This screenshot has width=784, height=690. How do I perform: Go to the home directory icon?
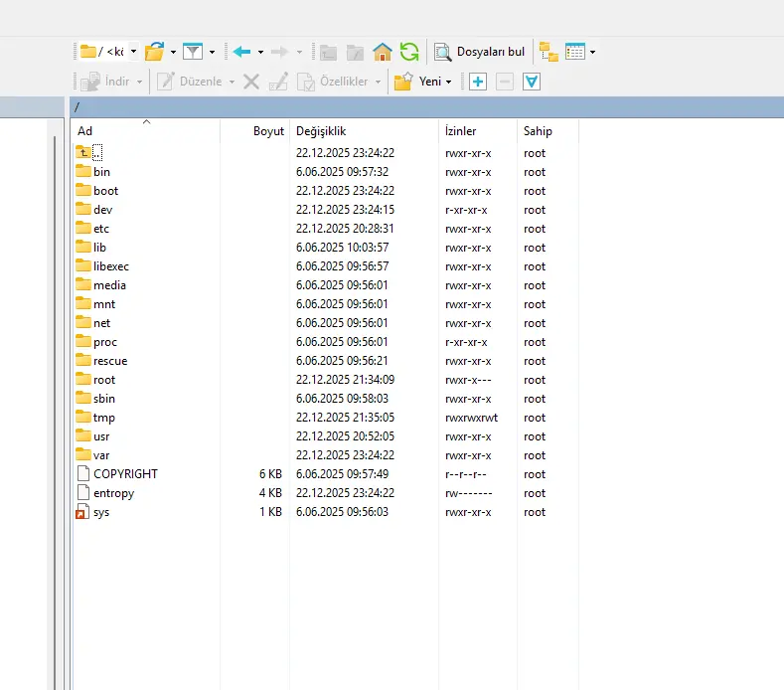coord(383,52)
